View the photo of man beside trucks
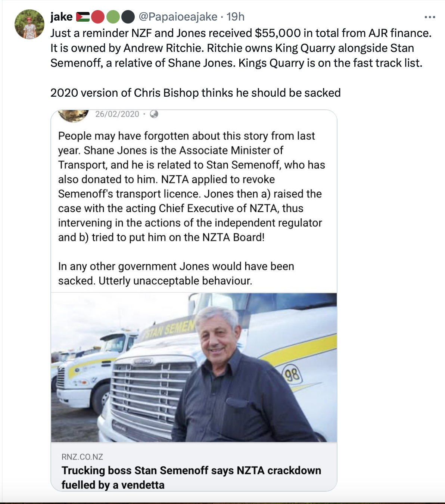This screenshot has height=504, width=445. pos(194,367)
